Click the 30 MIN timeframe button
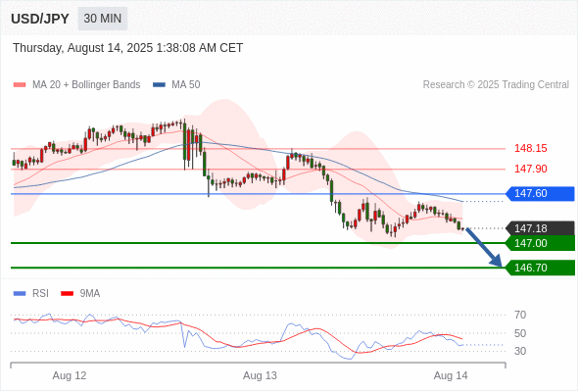Image resolution: width=578 pixels, height=392 pixels. point(103,19)
